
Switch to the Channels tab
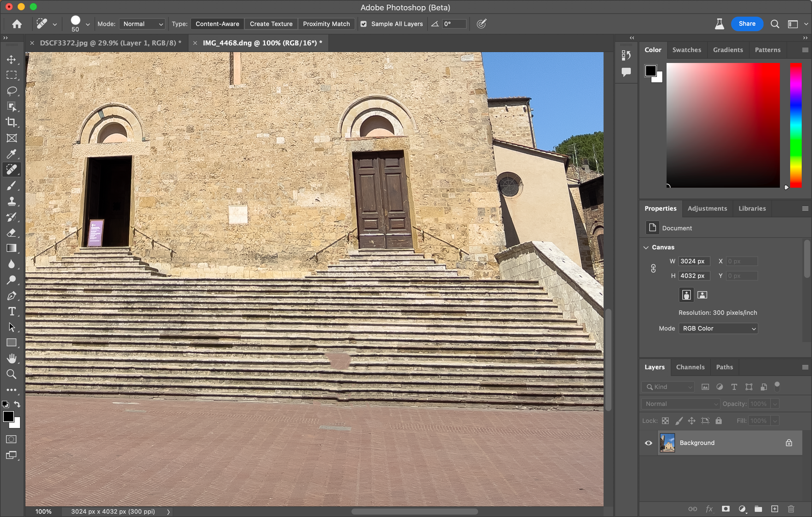690,367
